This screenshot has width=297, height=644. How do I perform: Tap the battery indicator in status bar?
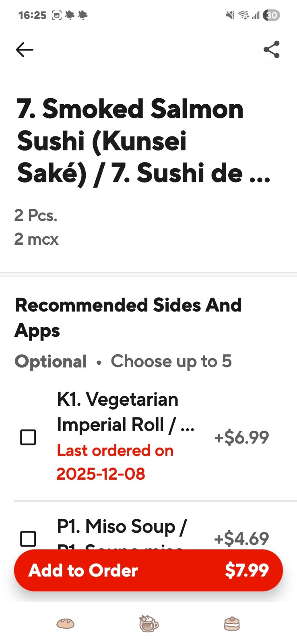point(272,15)
